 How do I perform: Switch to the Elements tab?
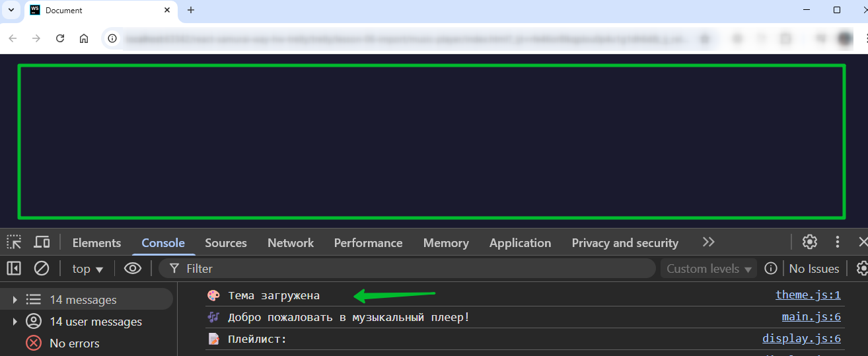pyautogui.click(x=96, y=243)
